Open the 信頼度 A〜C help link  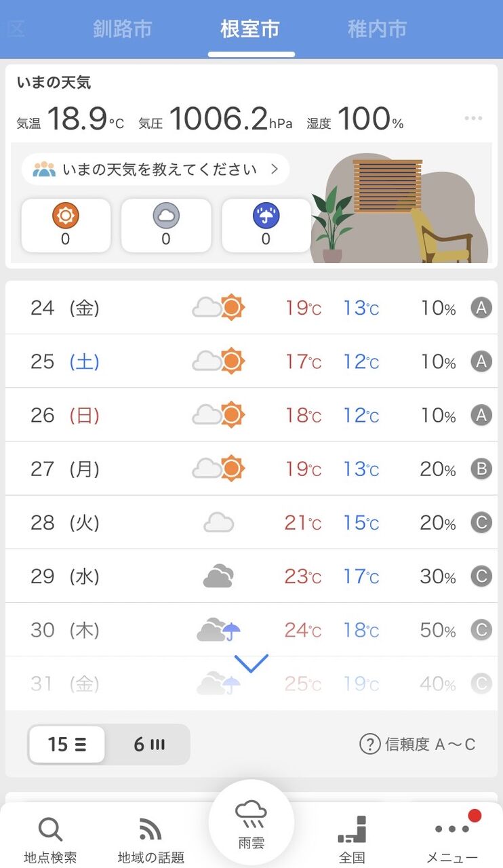coord(418,745)
